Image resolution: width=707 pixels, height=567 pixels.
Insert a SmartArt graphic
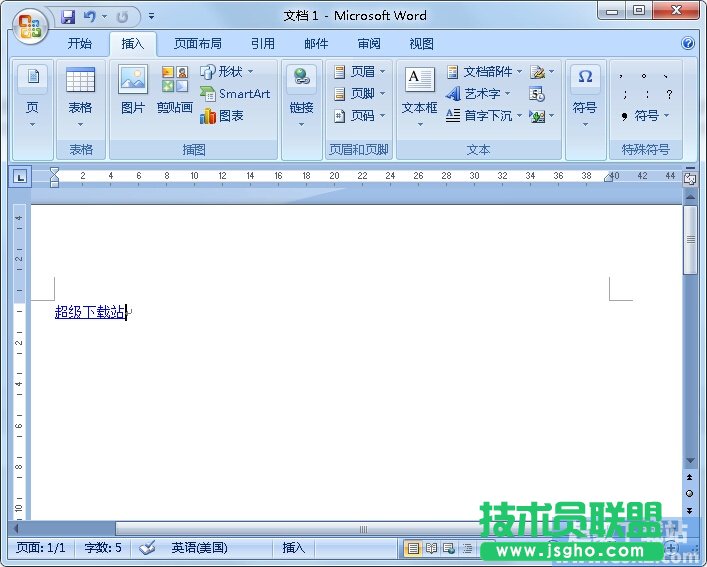(235, 94)
